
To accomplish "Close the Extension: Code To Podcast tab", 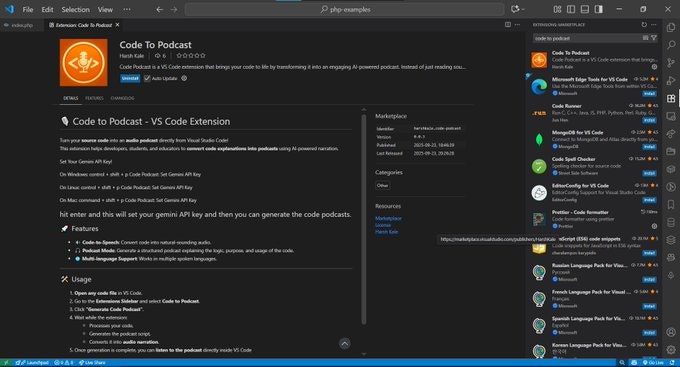I will (x=118, y=25).
